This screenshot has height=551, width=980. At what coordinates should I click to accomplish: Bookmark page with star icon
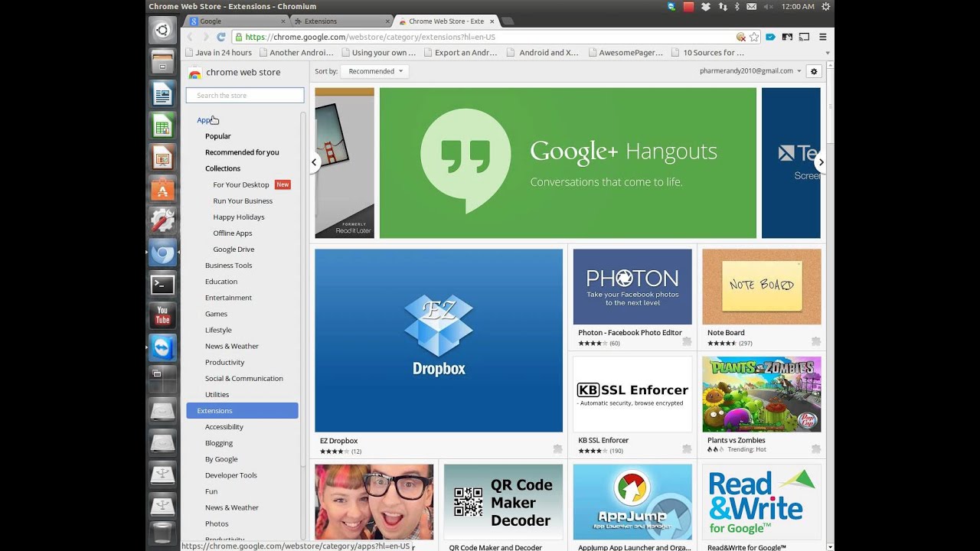tap(754, 37)
